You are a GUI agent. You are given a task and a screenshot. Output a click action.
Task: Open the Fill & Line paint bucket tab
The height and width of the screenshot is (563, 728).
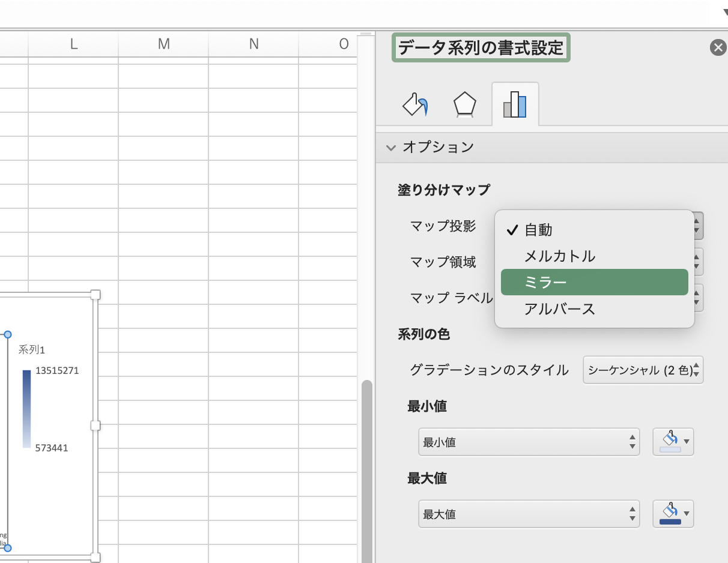[x=415, y=104]
